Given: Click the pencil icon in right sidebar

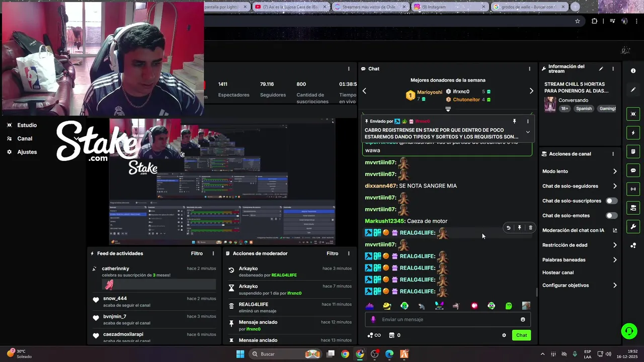Looking at the screenshot, I should coord(633,89).
